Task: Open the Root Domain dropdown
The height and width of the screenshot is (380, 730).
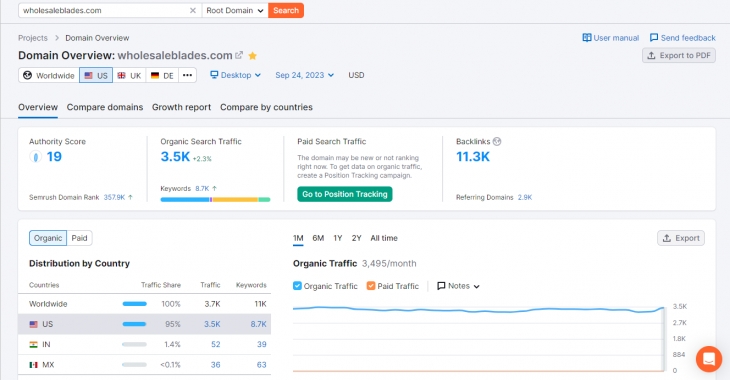Action: [x=235, y=10]
